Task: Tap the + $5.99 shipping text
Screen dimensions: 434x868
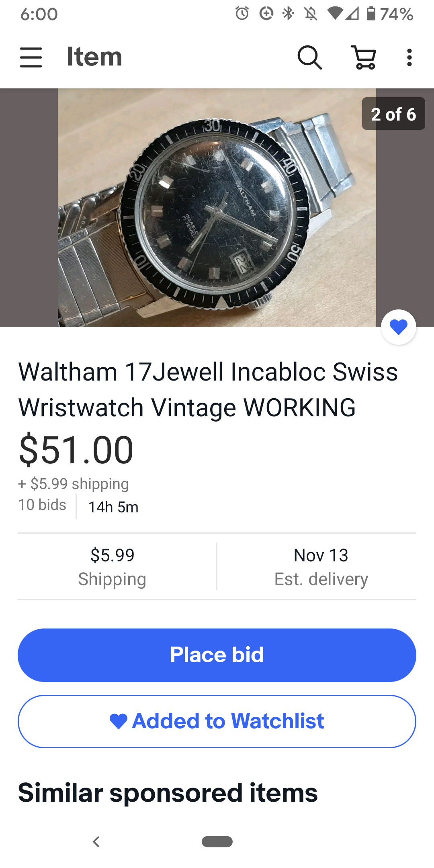Action: [x=74, y=484]
